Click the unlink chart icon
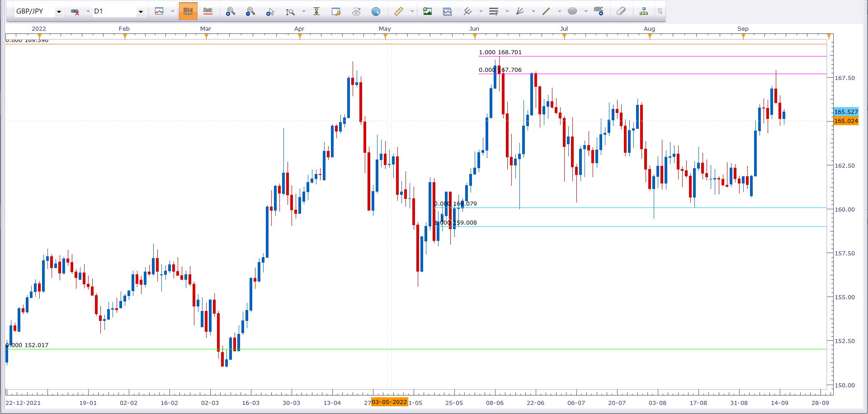The height and width of the screenshot is (414, 868). tap(75, 11)
